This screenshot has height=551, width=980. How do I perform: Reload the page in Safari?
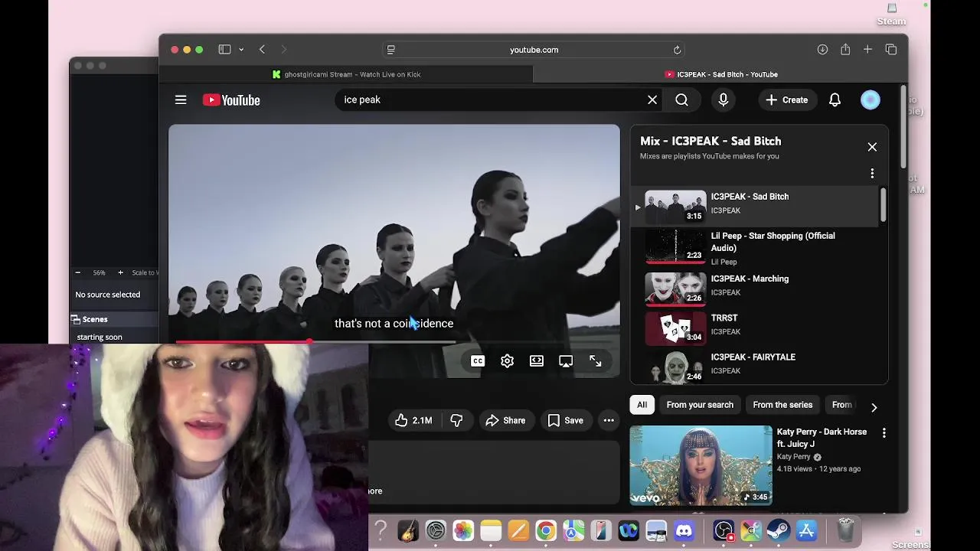click(677, 50)
